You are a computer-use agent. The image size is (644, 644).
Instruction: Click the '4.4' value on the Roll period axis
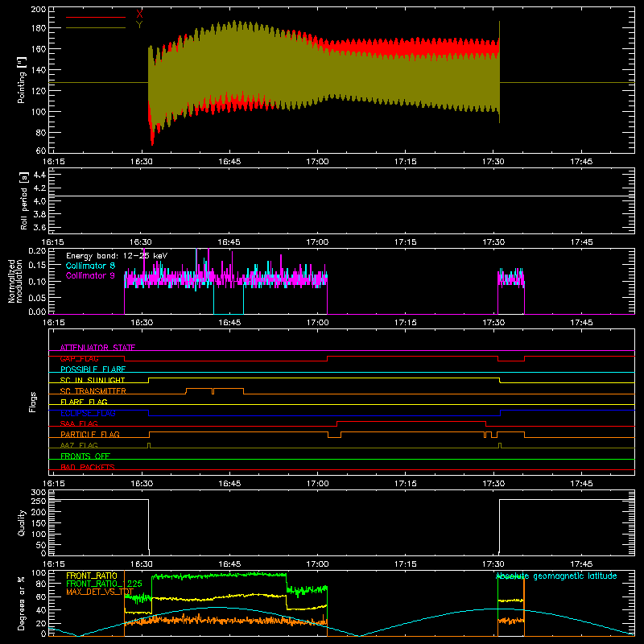(x=39, y=175)
